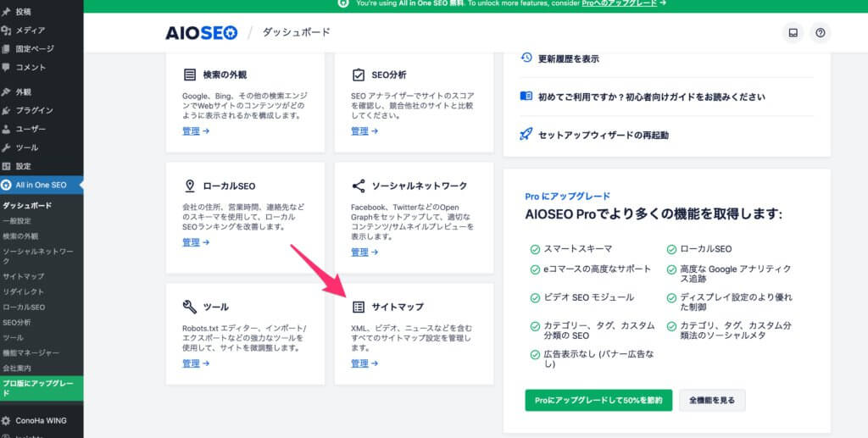Click 管理 link in ツール card
This screenshot has width=868, height=438.
[x=196, y=363]
